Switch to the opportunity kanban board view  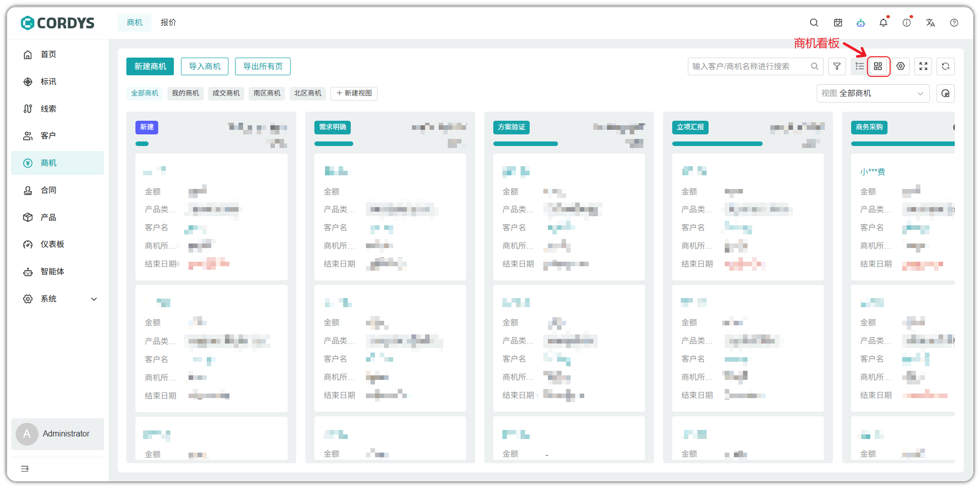878,66
